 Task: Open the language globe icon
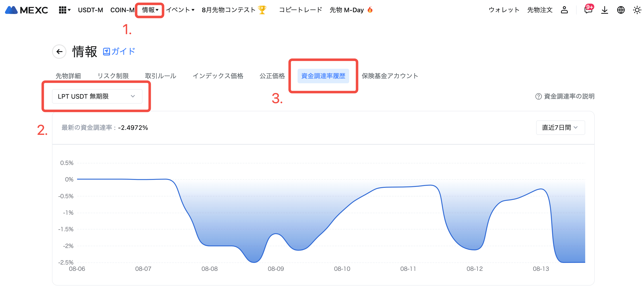(621, 10)
